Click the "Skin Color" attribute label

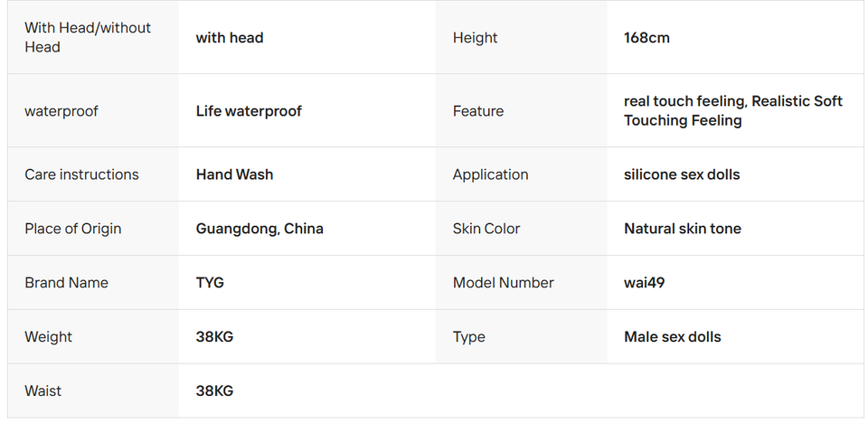[x=486, y=229]
